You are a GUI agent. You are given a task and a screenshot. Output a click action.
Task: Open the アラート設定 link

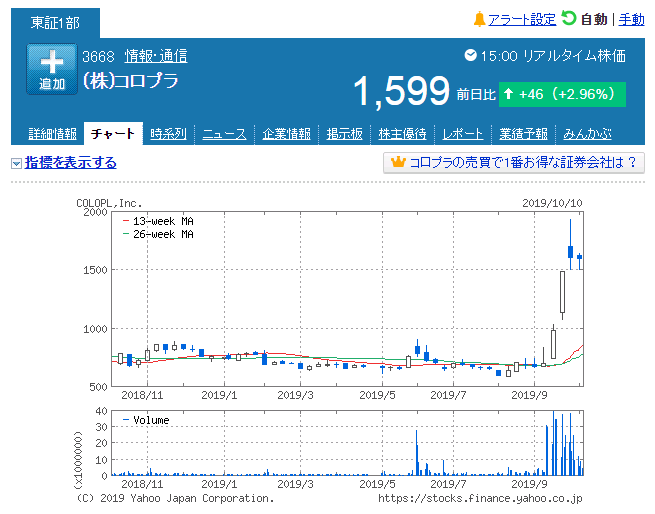click(522, 19)
